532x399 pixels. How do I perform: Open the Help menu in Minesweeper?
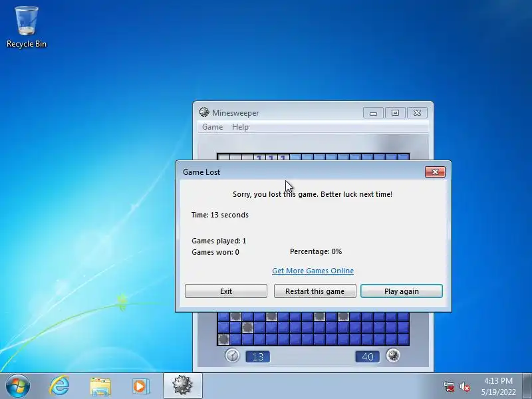click(x=240, y=127)
